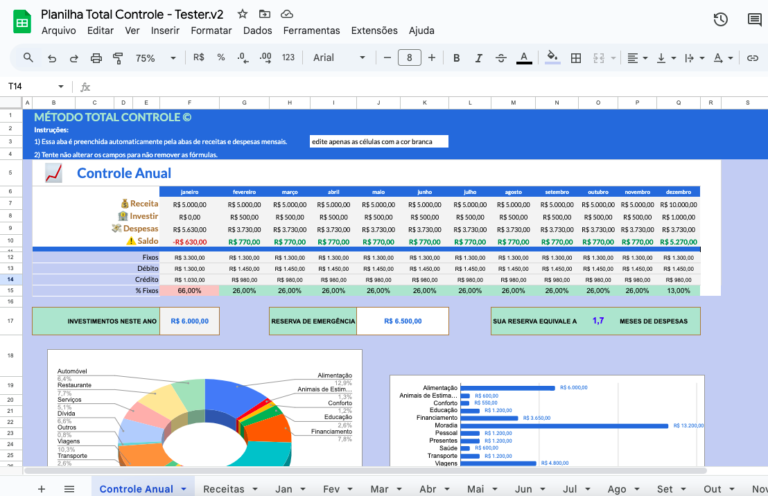
Task: Toggle bold formatting
Action: coord(455,58)
